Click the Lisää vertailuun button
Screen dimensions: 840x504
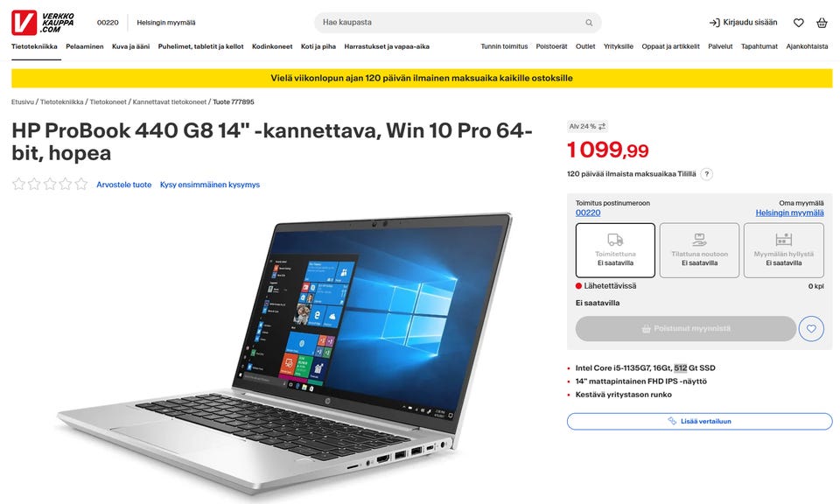coord(699,421)
